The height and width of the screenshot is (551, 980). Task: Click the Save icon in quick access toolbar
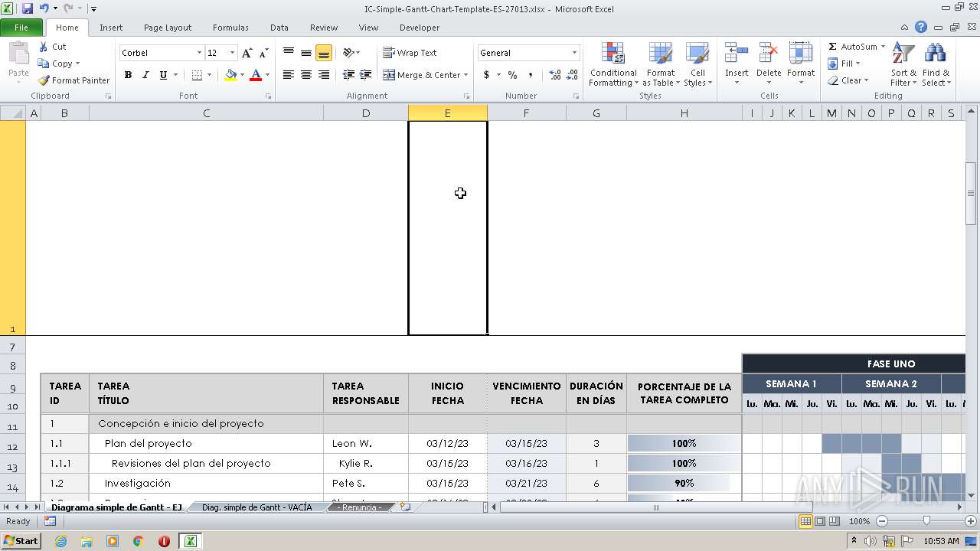coord(28,8)
